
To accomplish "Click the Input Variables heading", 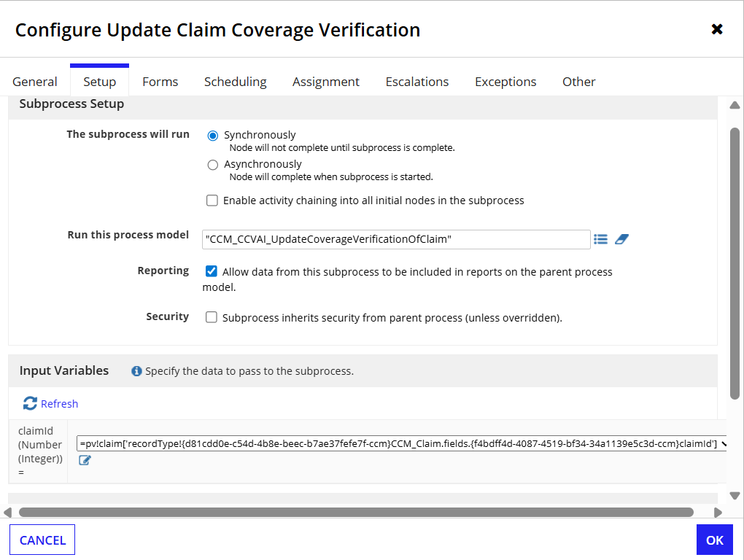I will coord(64,370).
